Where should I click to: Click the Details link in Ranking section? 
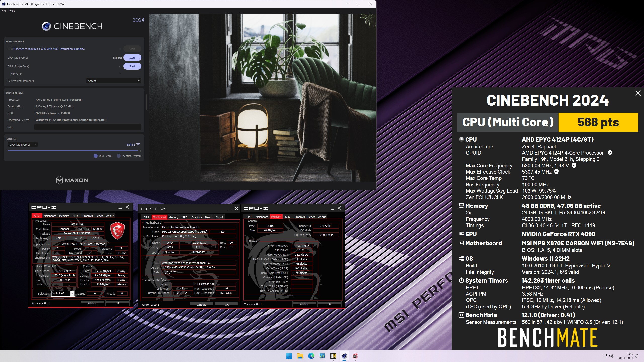pyautogui.click(x=131, y=145)
